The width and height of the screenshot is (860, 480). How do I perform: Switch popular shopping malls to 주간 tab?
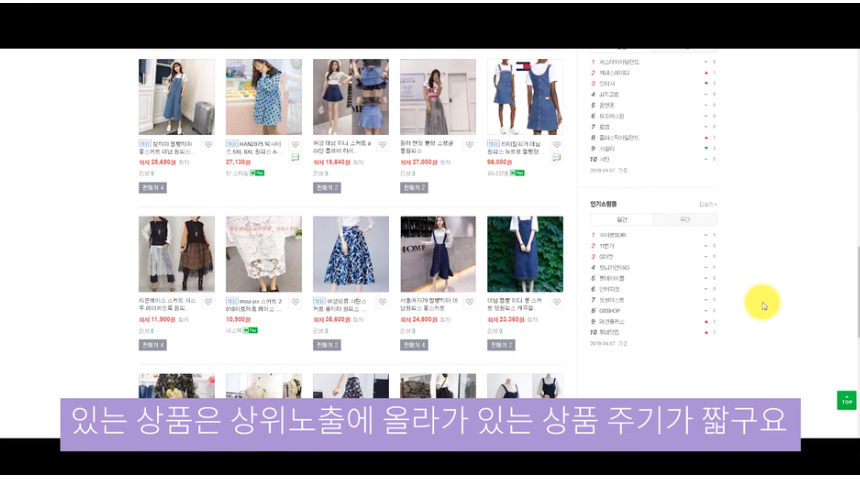point(685,219)
